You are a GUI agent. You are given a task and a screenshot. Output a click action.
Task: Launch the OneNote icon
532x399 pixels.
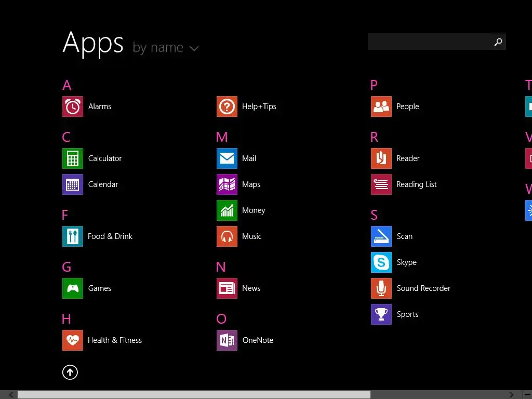point(227,340)
